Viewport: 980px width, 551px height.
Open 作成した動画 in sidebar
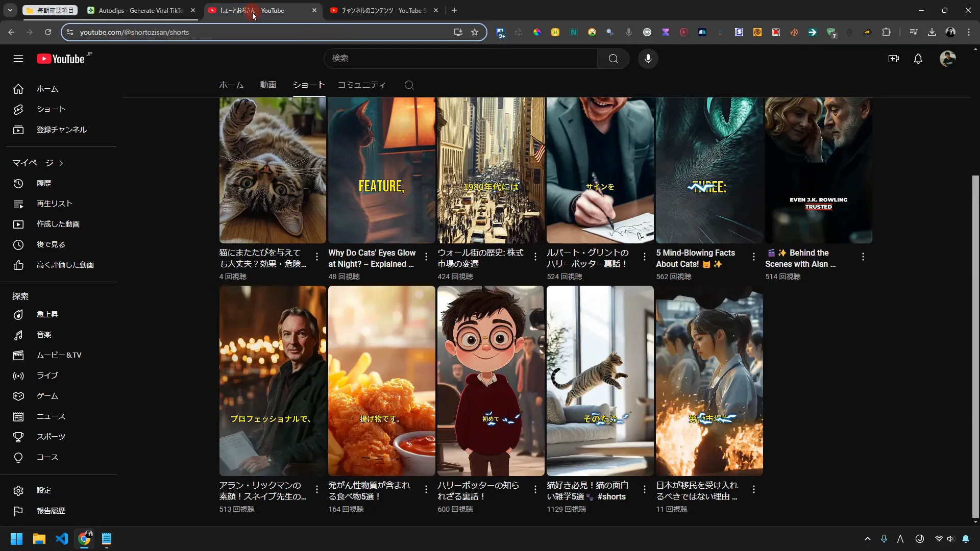pos(61,224)
